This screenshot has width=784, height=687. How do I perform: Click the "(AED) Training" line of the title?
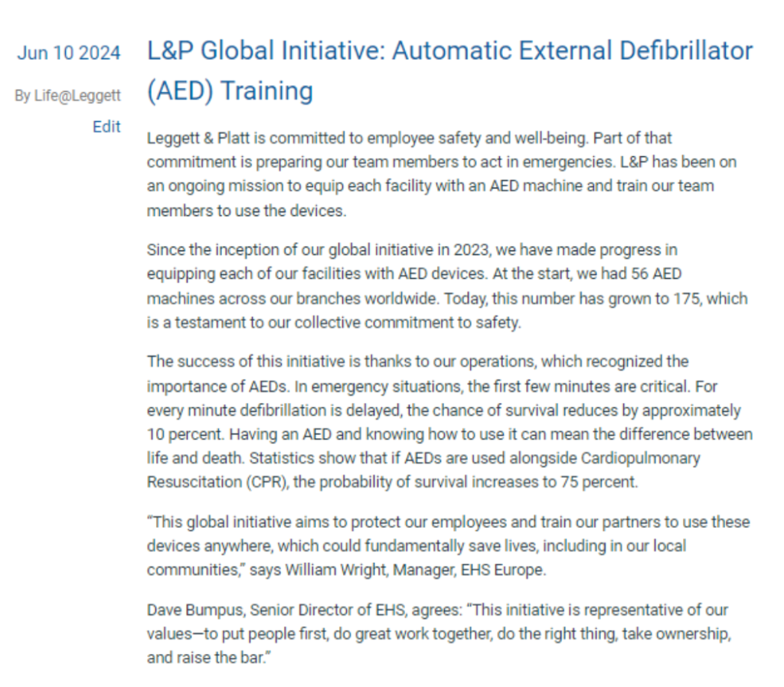[x=230, y=91]
